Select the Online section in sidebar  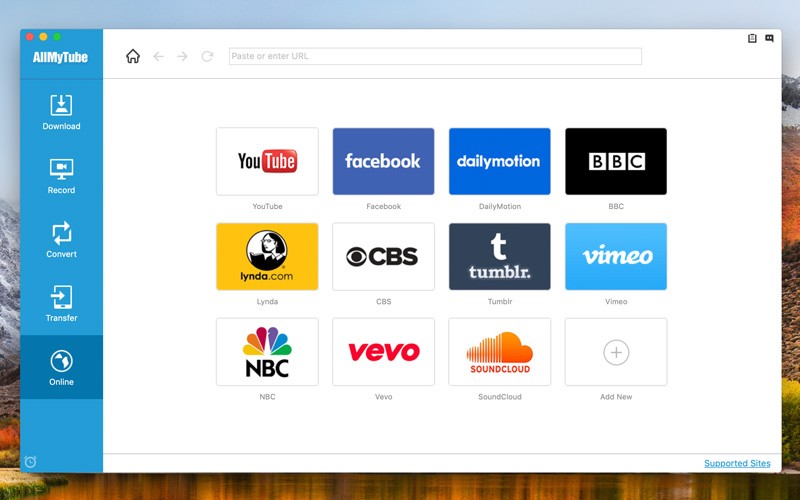61,367
